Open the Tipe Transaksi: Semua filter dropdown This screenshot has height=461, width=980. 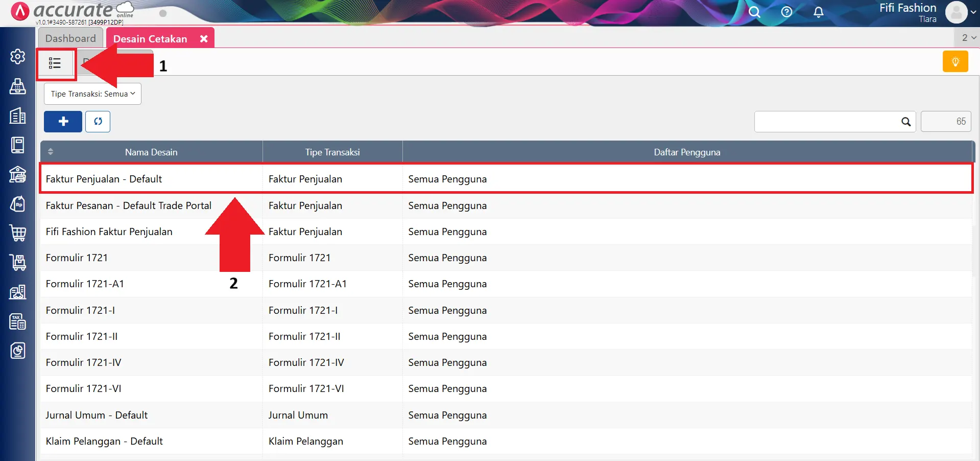(92, 94)
